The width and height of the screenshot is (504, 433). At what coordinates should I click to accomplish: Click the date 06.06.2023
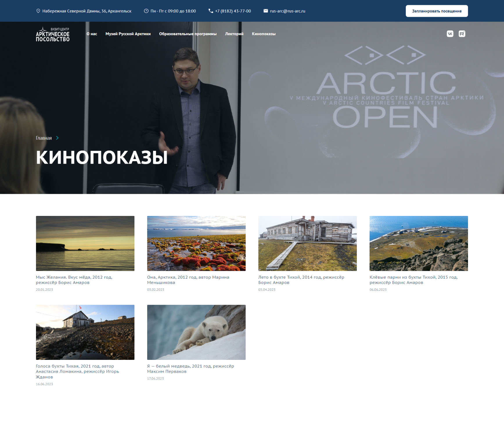[x=378, y=290]
